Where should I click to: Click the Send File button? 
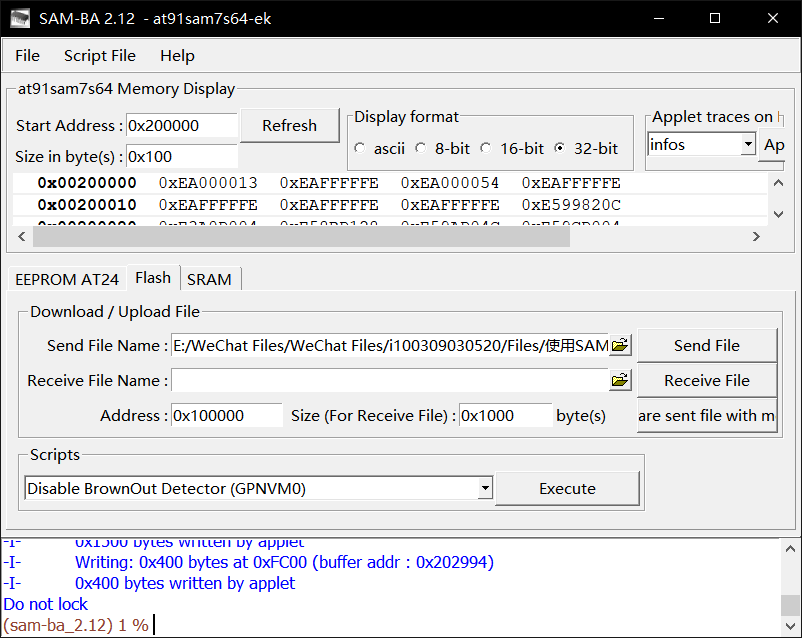pyautogui.click(x=706, y=344)
